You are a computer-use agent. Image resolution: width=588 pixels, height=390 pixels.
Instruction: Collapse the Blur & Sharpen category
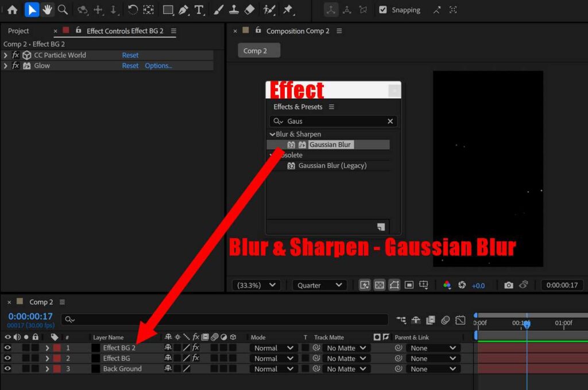pos(272,134)
